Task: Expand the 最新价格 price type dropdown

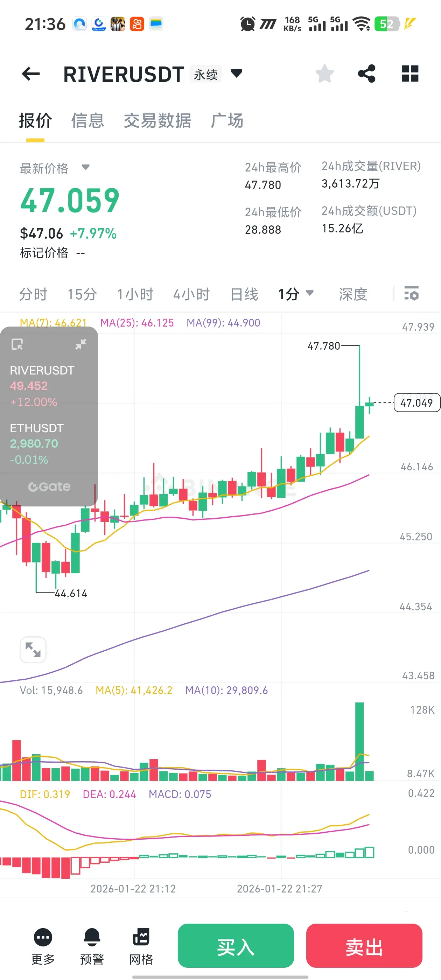Action: [x=86, y=167]
